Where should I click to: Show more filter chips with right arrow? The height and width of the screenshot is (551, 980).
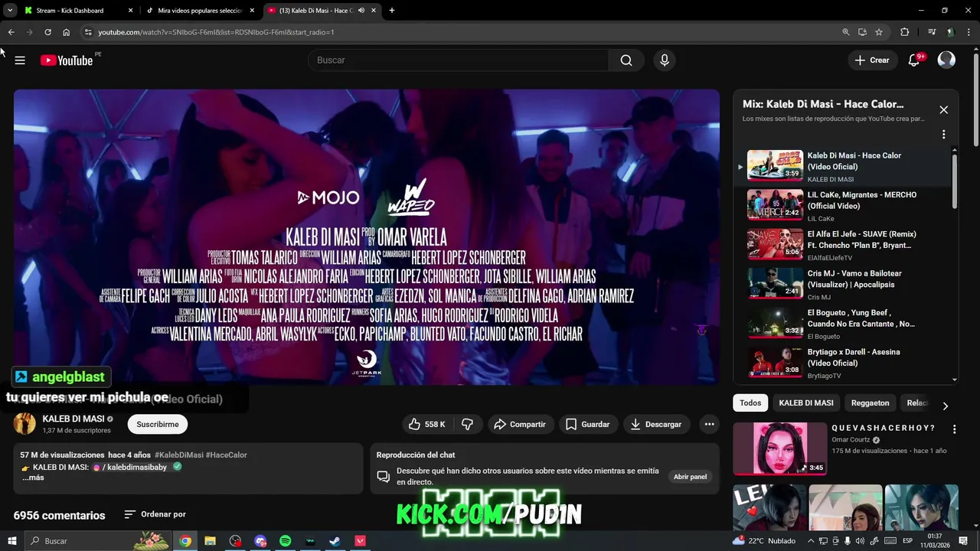click(x=945, y=406)
